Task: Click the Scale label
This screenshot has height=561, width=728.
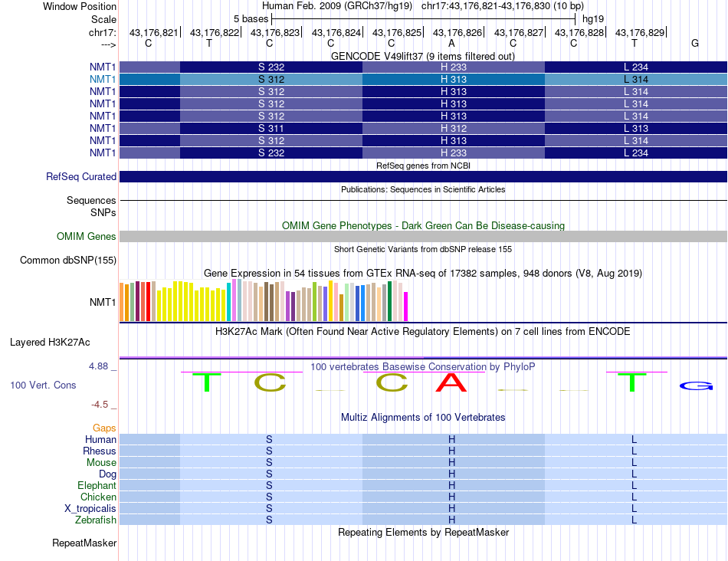Action: 103,19
